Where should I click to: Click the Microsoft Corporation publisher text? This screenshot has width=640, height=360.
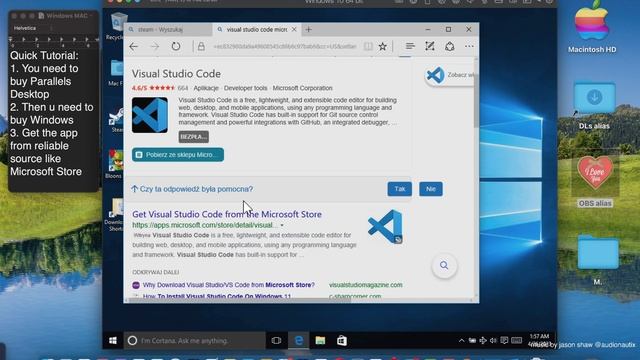(x=302, y=88)
